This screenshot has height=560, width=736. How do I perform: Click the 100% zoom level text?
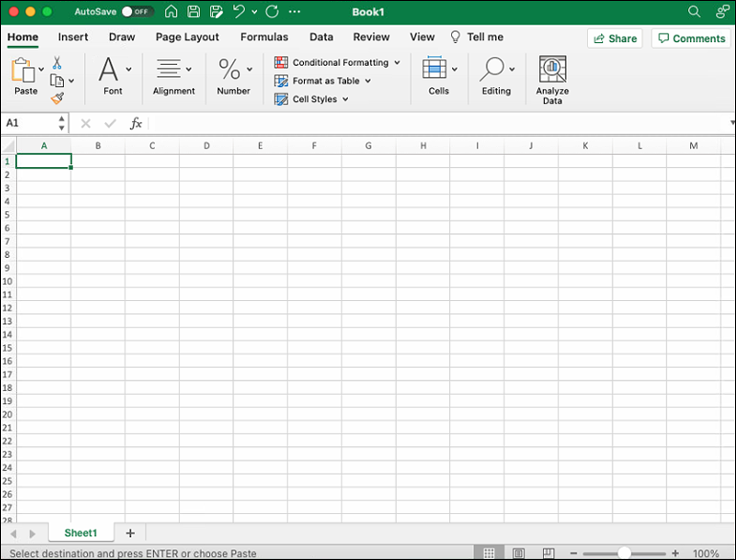click(x=706, y=553)
